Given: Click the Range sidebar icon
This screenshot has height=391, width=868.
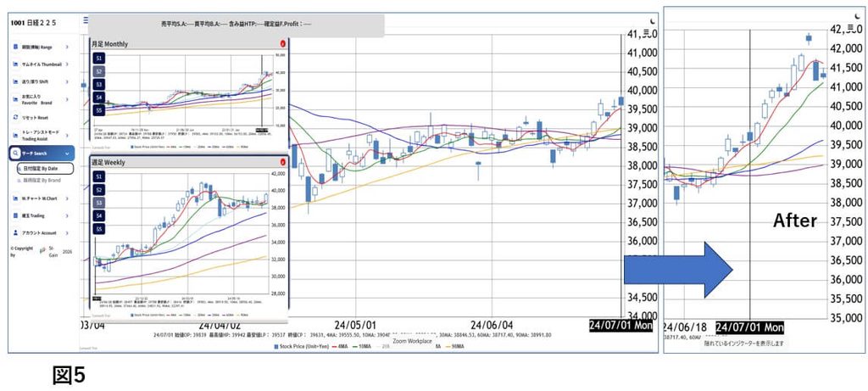Looking at the screenshot, I should (x=15, y=47).
